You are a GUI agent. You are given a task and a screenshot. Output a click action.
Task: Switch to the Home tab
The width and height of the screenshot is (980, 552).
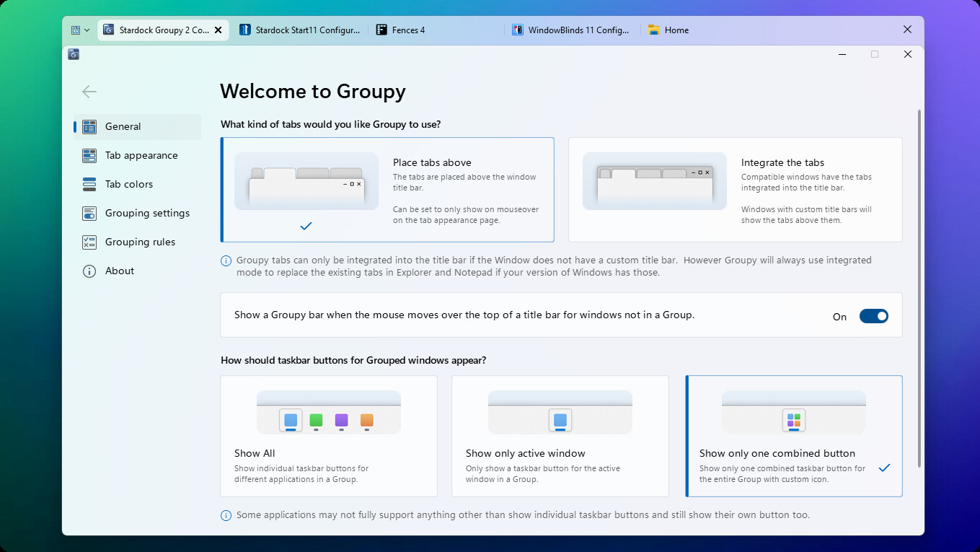click(676, 30)
